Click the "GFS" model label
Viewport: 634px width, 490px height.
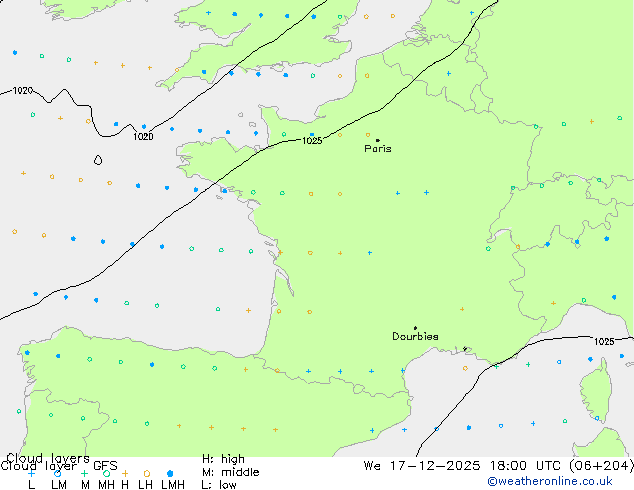pos(105,466)
